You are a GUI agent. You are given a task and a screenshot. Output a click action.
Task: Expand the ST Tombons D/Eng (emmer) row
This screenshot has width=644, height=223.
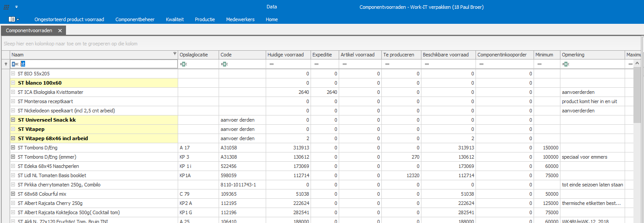point(13,157)
